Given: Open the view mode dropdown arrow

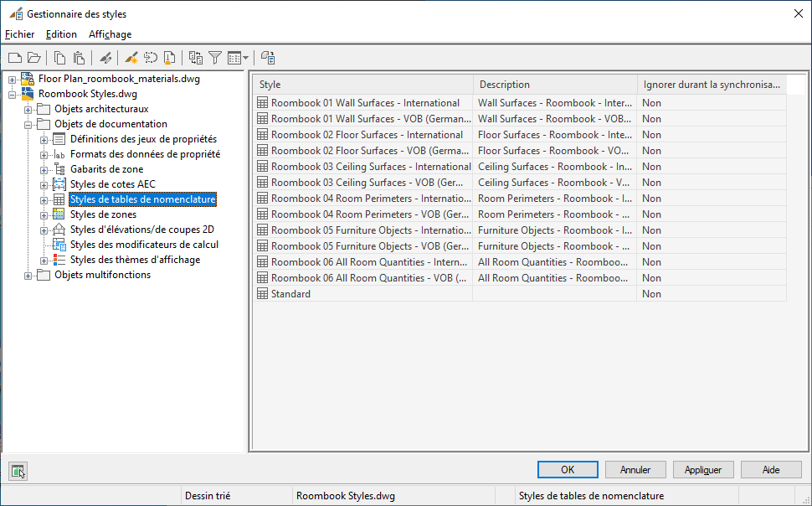Looking at the screenshot, I should [x=246, y=58].
